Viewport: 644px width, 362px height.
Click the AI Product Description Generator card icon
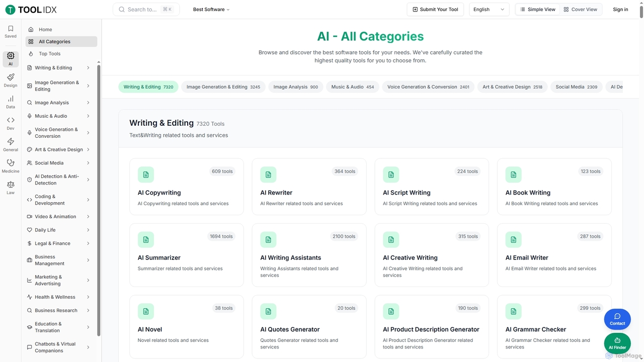pos(391,311)
